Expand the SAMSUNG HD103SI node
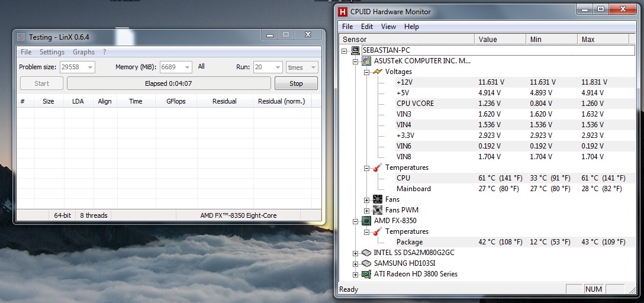644x303 pixels. click(356, 264)
